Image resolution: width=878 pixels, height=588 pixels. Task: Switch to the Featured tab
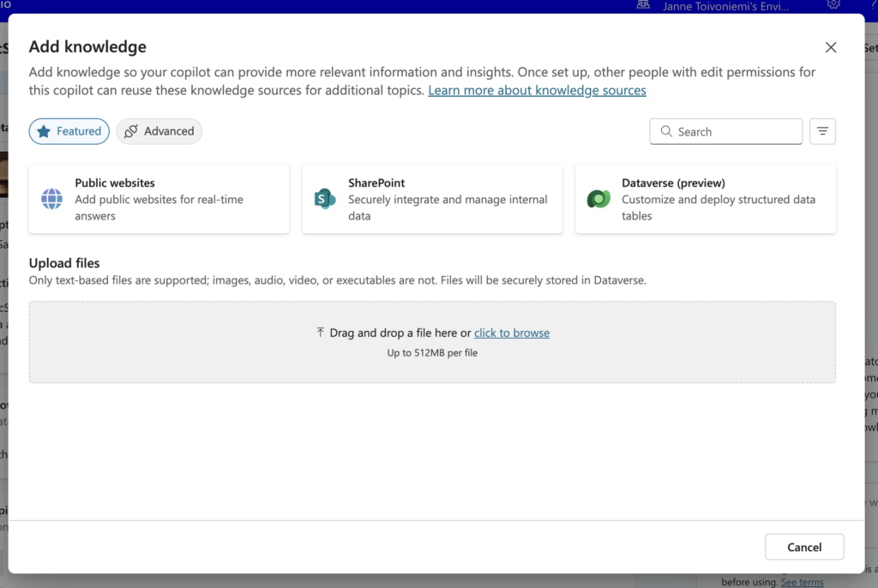[x=69, y=131]
